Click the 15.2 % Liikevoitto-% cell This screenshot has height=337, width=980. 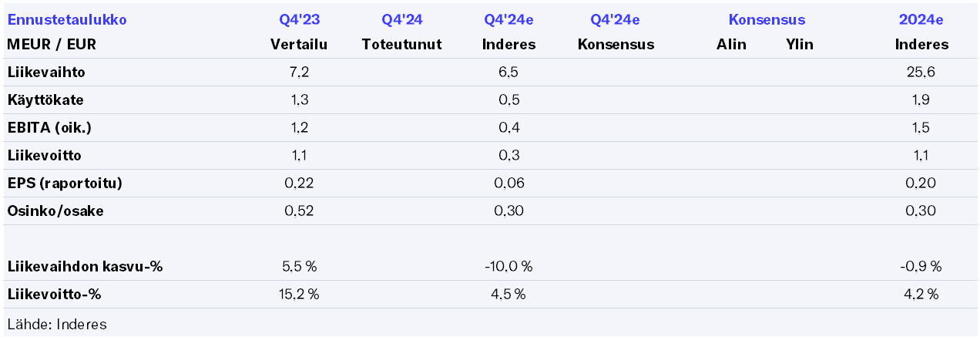coord(299,295)
